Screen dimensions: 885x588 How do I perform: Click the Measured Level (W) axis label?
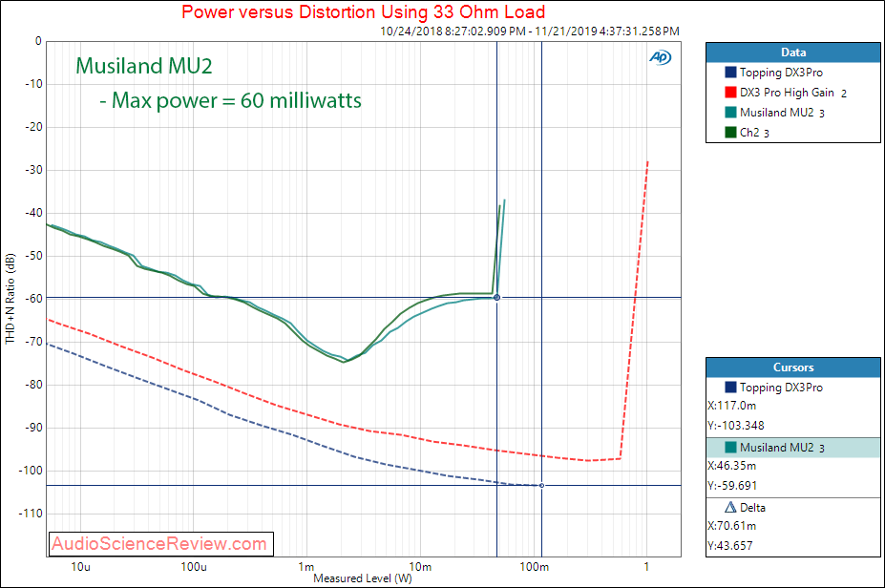point(363,579)
